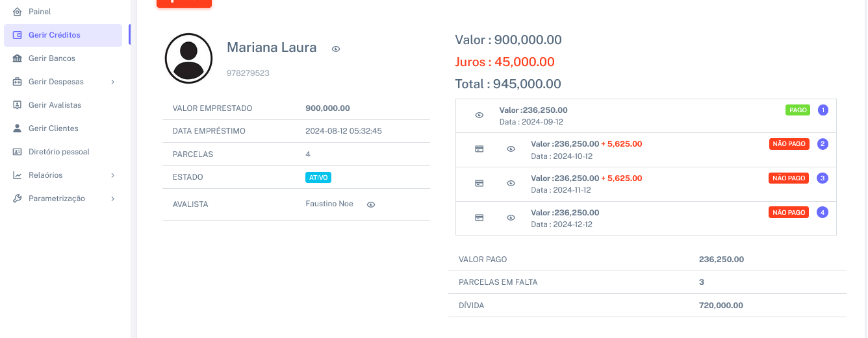The height and width of the screenshot is (338, 868).
Task: Click the Diretório pessoal card icon
Action: point(18,152)
